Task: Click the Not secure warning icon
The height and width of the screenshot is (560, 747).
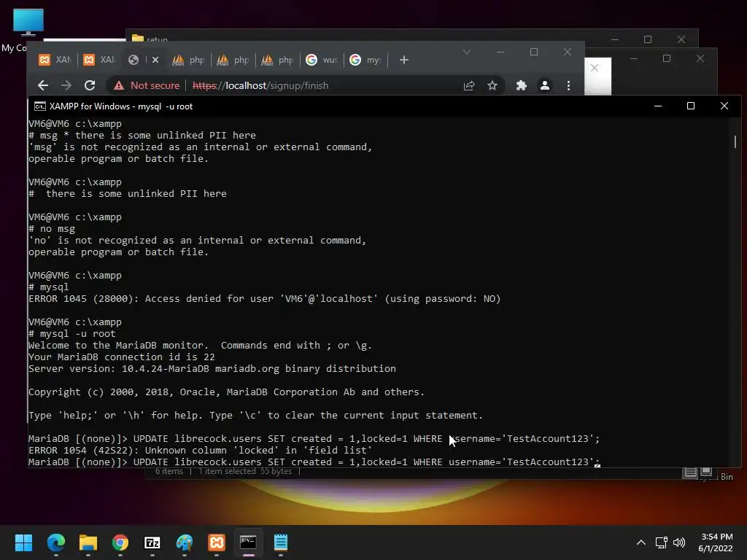Action: [x=119, y=86]
